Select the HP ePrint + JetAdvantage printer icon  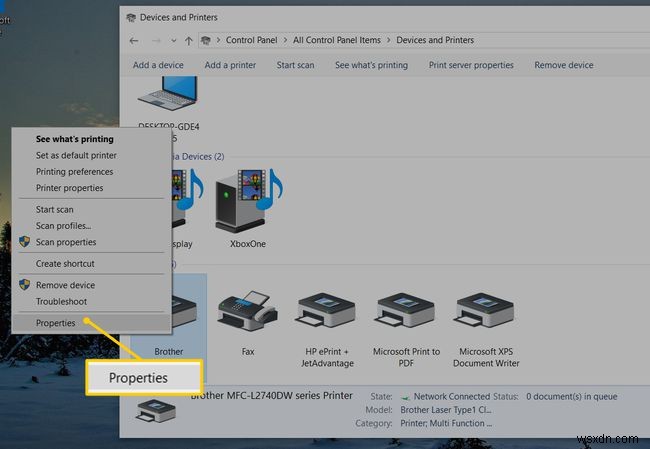point(327,311)
